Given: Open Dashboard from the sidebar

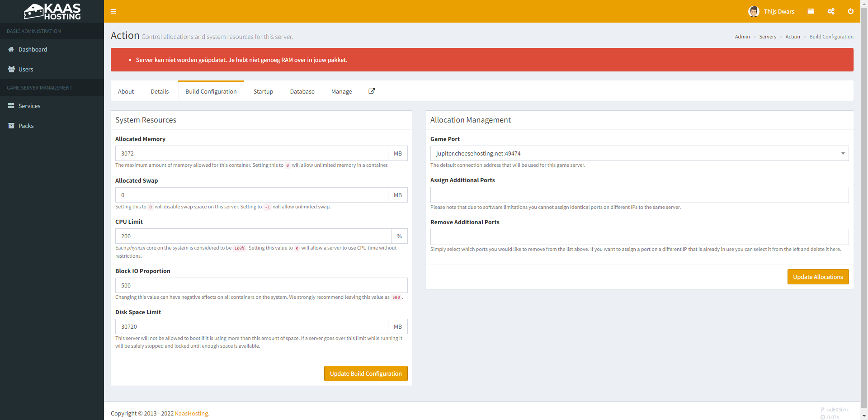Looking at the screenshot, I should 33,49.
